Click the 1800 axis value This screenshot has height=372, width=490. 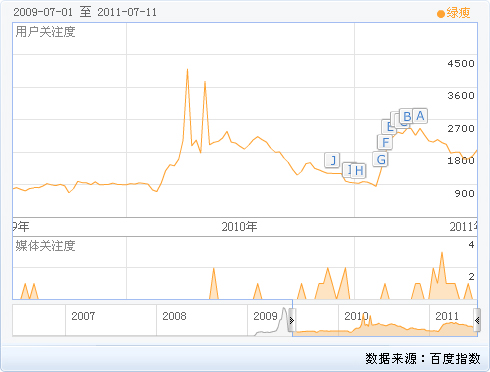461,161
